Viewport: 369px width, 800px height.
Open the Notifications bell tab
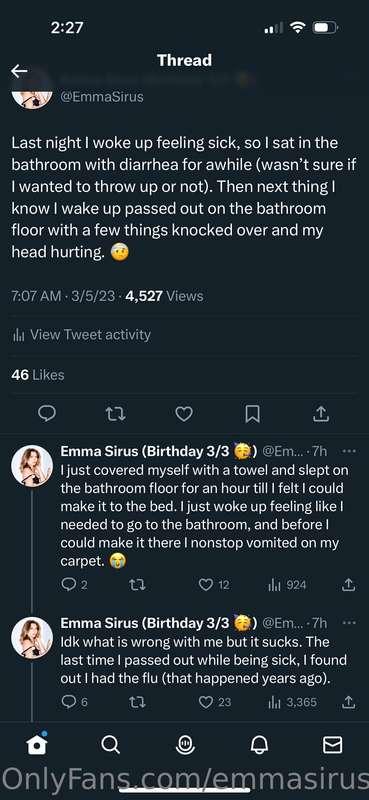click(259, 745)
